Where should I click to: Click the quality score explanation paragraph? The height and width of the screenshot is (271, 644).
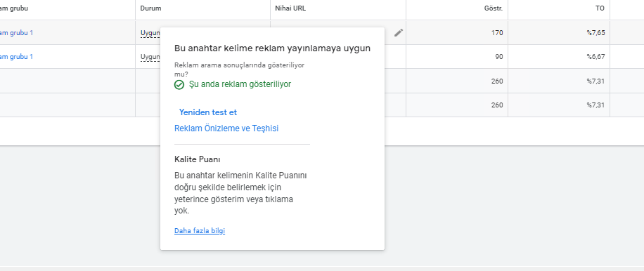pyautogui.click(x=240, y=193)
